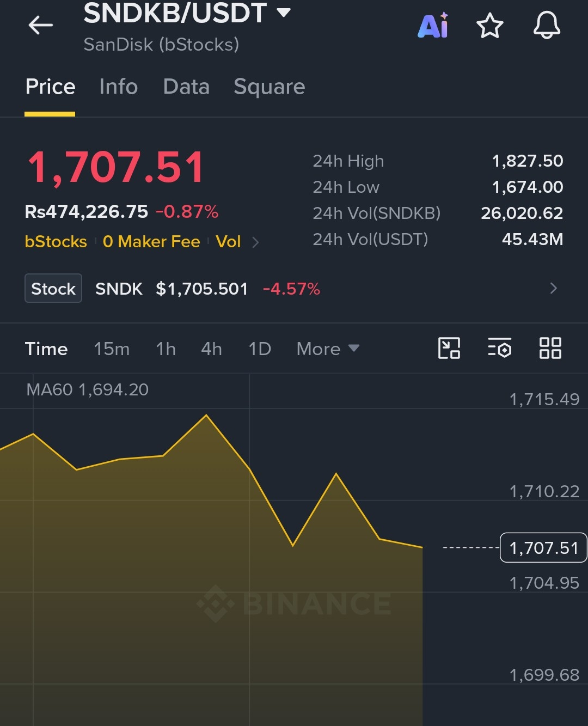Tap the Vol tag link
The height and width of the screenshot is (726, 588).
228,242
